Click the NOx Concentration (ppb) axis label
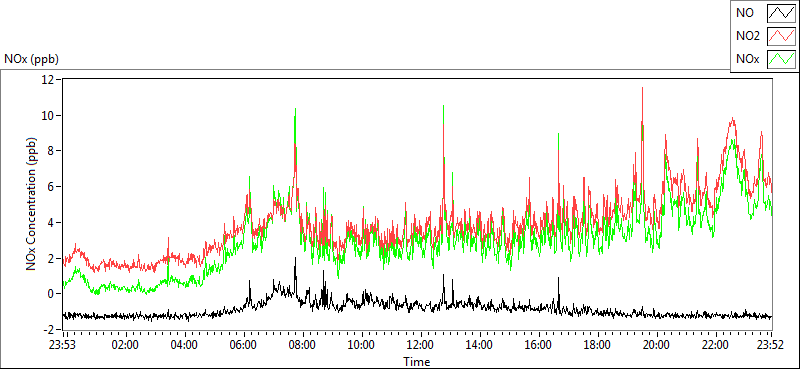 click(32, 203)
